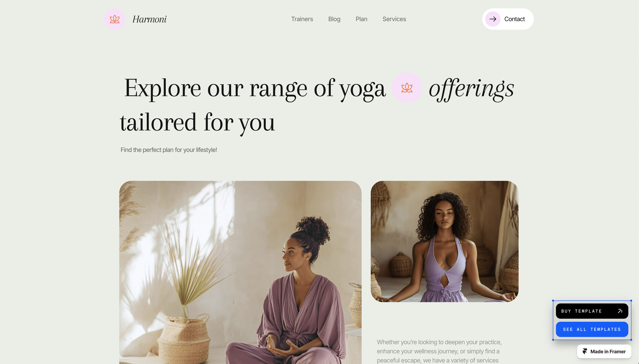Click the headline text tailored for you
This screenshot has width=639, height=364.
pos(197,123)
